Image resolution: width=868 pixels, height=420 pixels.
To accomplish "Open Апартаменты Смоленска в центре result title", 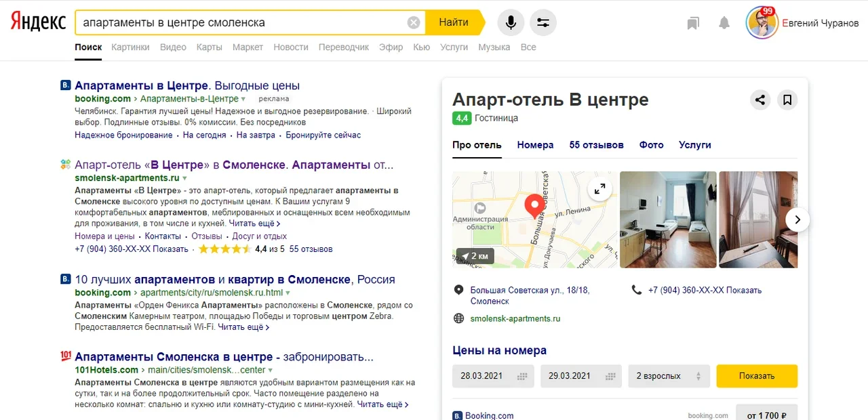I will [224, 356].
